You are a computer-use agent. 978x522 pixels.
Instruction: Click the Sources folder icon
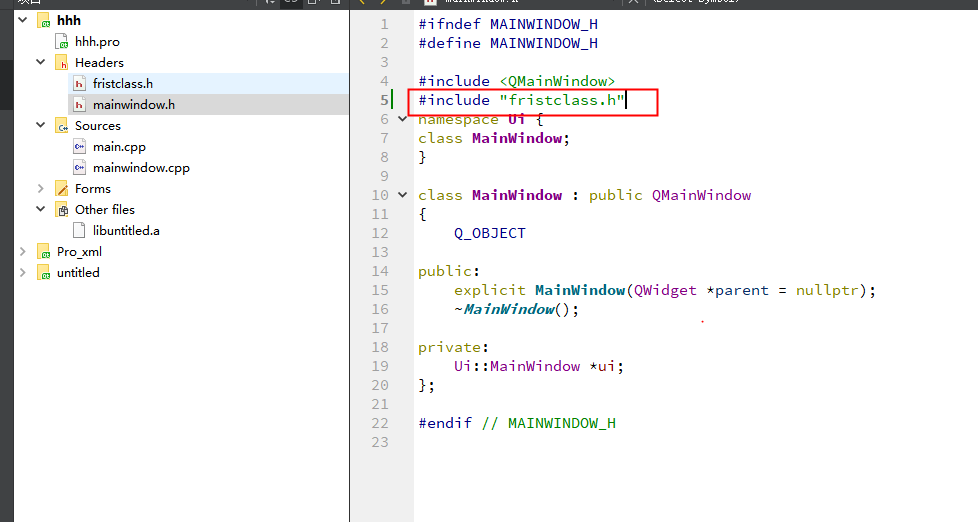pos(62,126)
